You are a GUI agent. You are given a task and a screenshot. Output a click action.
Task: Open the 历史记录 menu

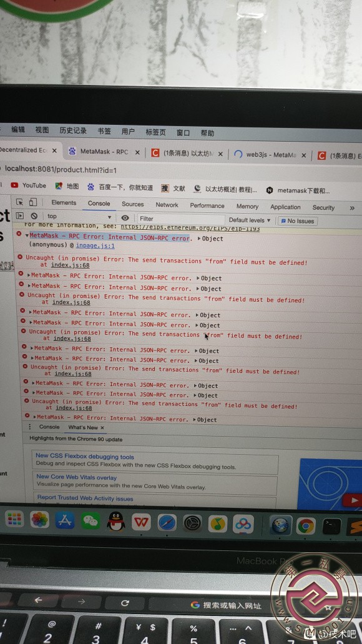73,131
